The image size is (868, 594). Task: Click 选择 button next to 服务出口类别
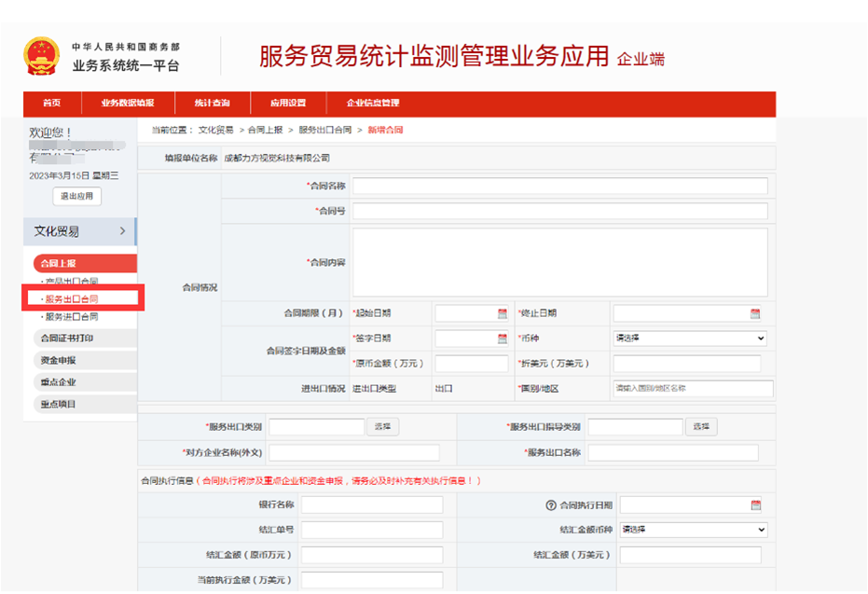[x=383, y=427]
